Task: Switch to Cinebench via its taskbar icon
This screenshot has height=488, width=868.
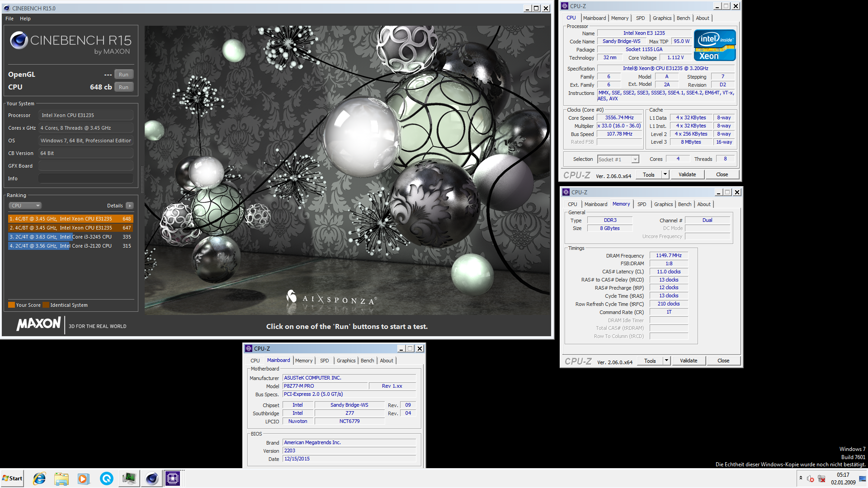Action: [x=152, y=478]
